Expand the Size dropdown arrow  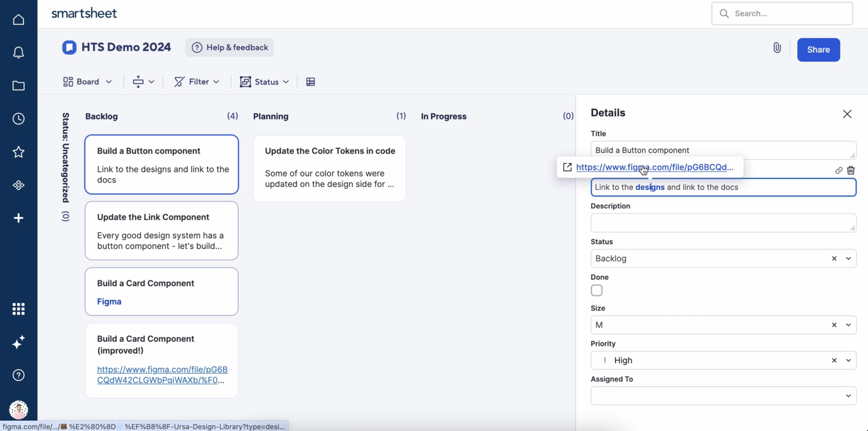[848, 325]
